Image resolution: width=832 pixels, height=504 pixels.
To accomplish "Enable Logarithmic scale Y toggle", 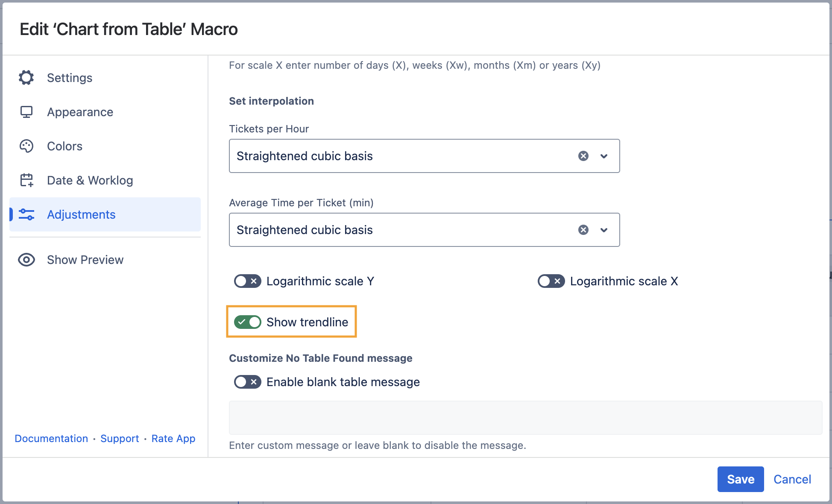I will click(x=247, y=281).
